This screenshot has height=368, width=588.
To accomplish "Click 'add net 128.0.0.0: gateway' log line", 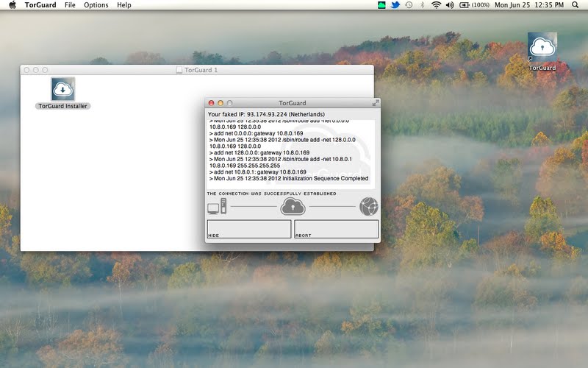I will coord(259,152).
